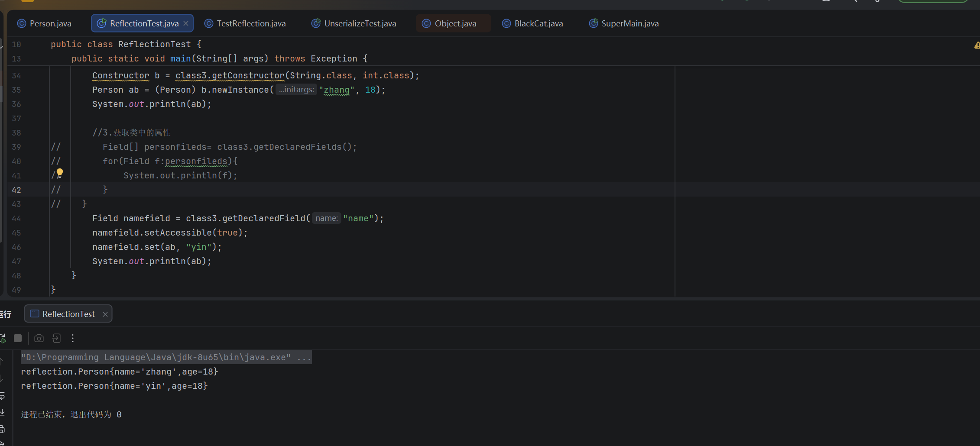Close the ReflectionTest.java editor tab
The image size is (980, 446).
click(186, 23)
